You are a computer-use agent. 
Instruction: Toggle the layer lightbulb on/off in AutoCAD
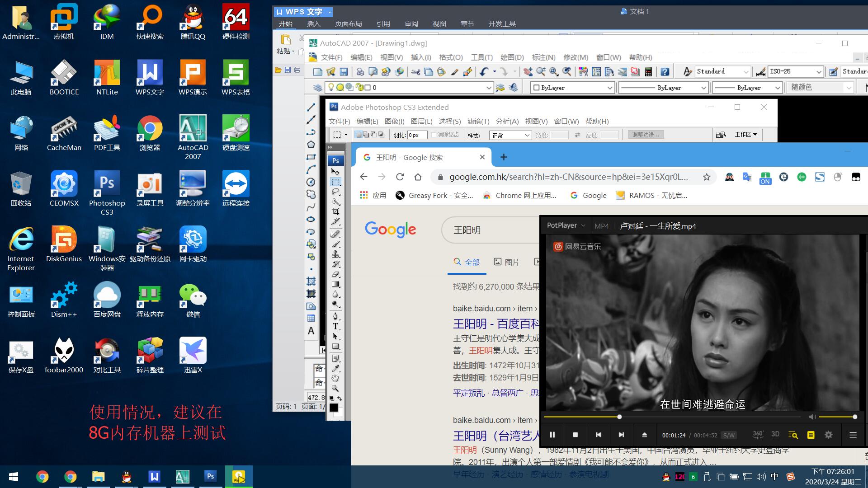(x=331, y=87)
